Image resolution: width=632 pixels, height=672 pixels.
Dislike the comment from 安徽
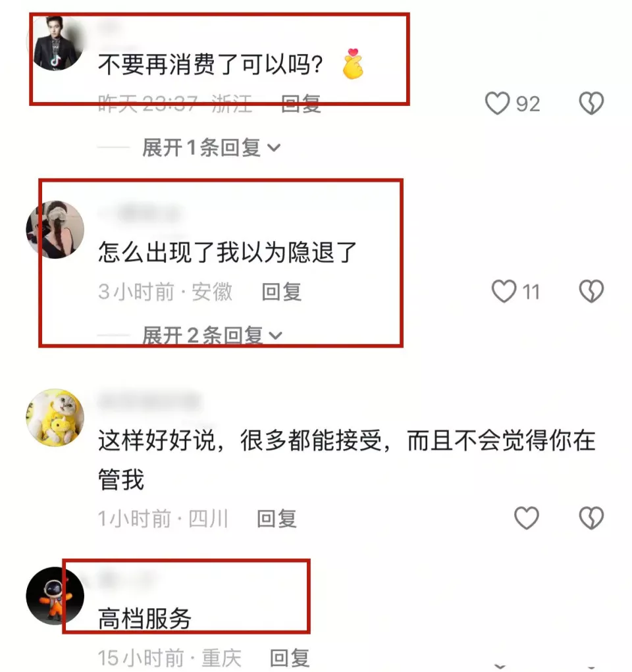pos(592,292)
